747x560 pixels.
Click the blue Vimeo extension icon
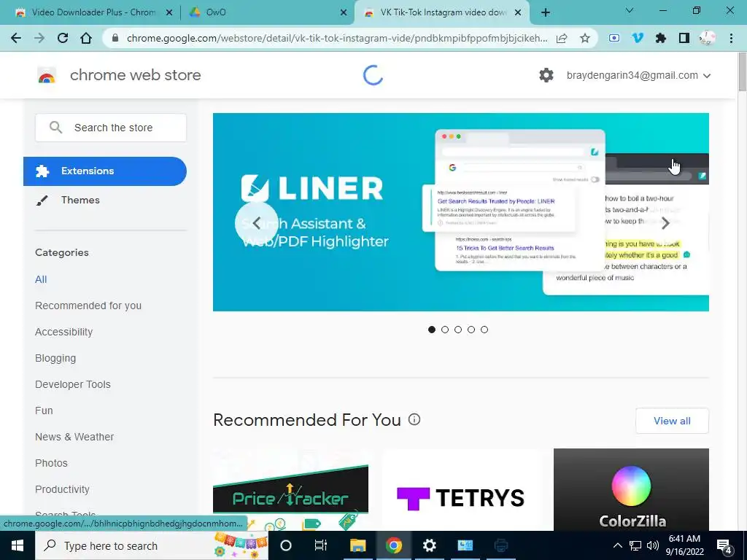pos(638,38)
